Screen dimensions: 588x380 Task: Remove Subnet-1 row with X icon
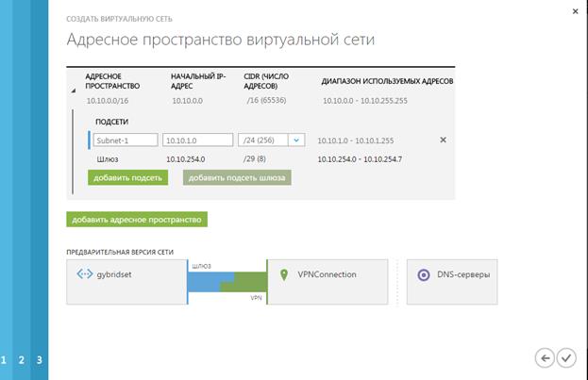click(x=443, y=140)
